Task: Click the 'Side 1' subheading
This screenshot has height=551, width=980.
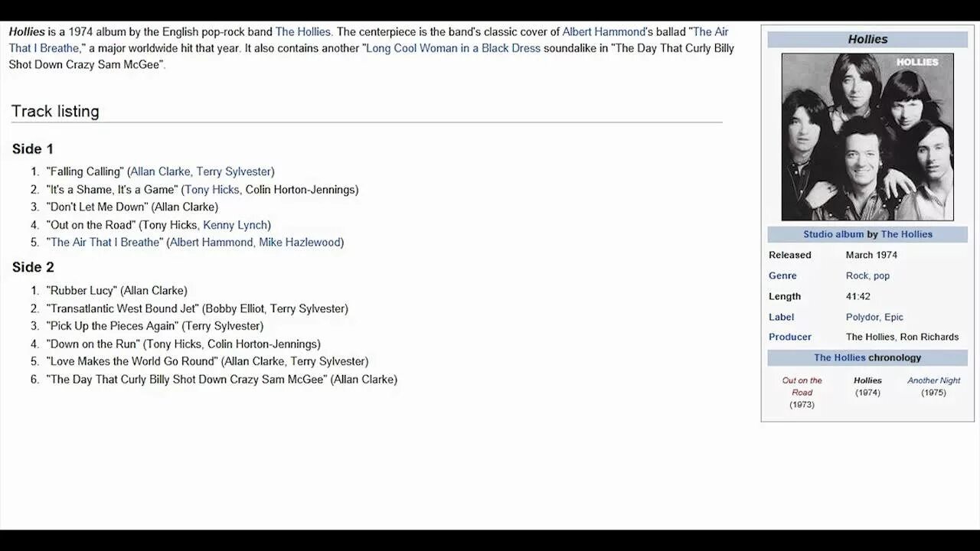Action: click(x=33, y=148)
